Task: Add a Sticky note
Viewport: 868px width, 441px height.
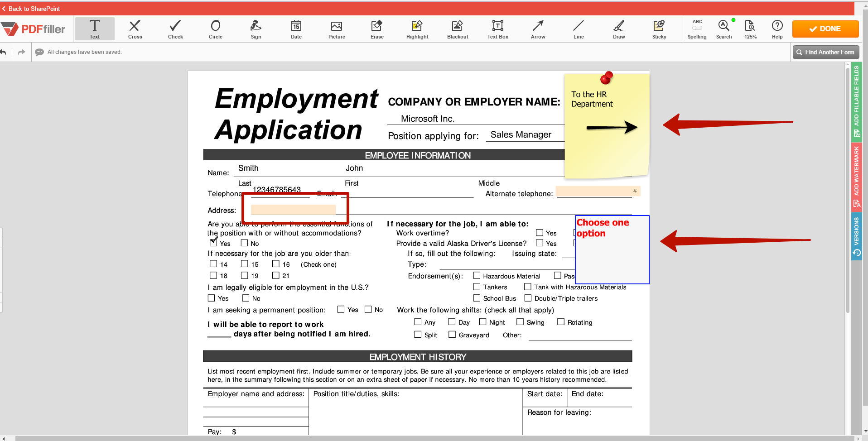Action: [659, 29]
